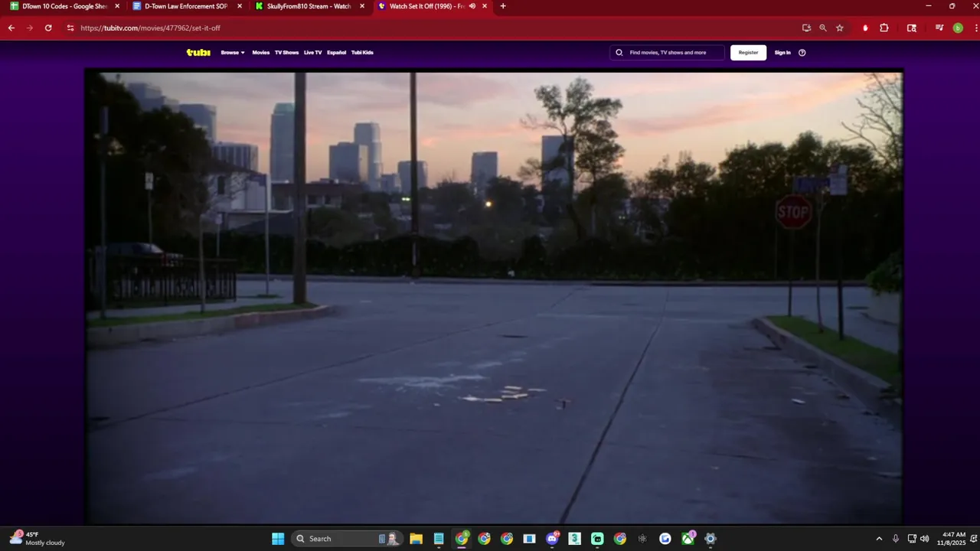
Task: Click the Google Lens search icon in toolbar
Action: pyautogui.click(x=912, y=28)
